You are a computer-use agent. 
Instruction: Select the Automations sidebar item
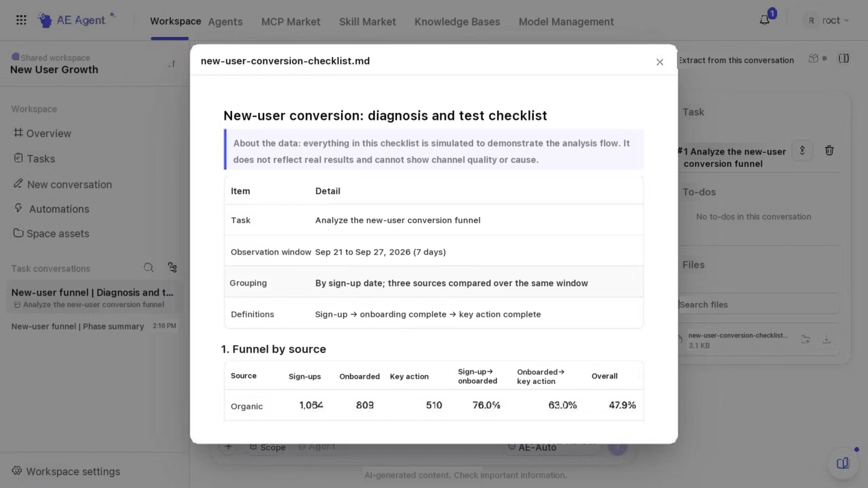tap(59, 209)
